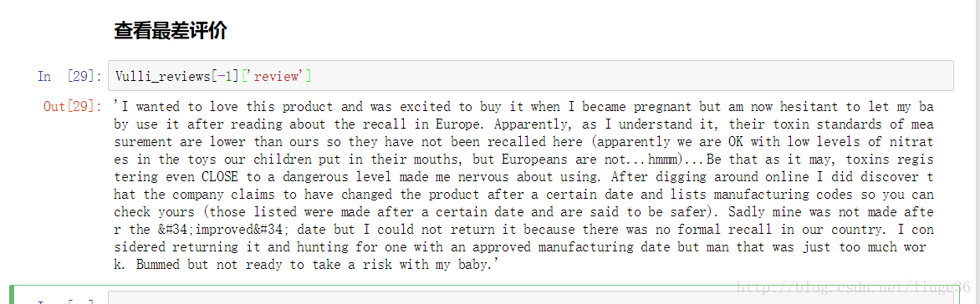Click the bottom cell's partially visible In prompt
Image resolution: width=980 pixels, height=304 pixels.
65,301
